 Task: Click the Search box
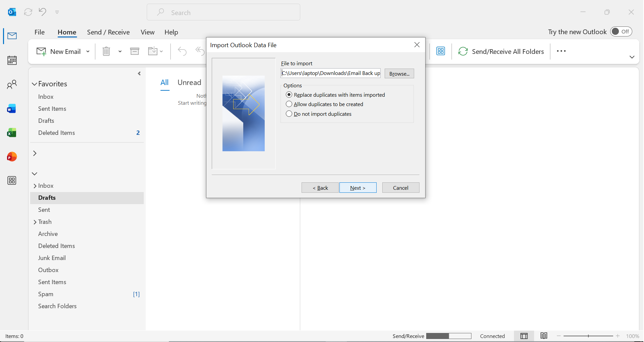[x=223, y=12]
